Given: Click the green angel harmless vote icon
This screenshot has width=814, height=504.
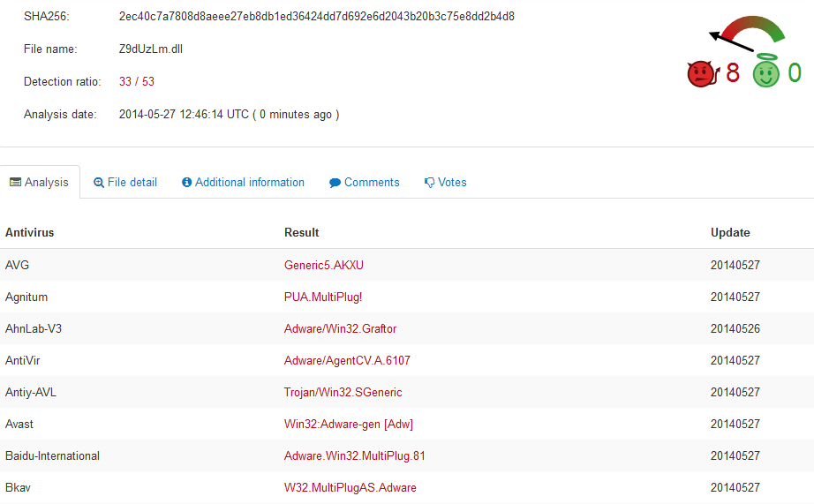Looking at the screenshot, I should point(766,71).
